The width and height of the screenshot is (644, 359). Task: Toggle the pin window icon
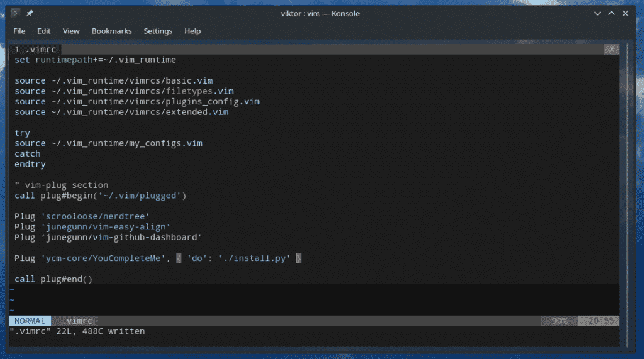click(30, 14)
